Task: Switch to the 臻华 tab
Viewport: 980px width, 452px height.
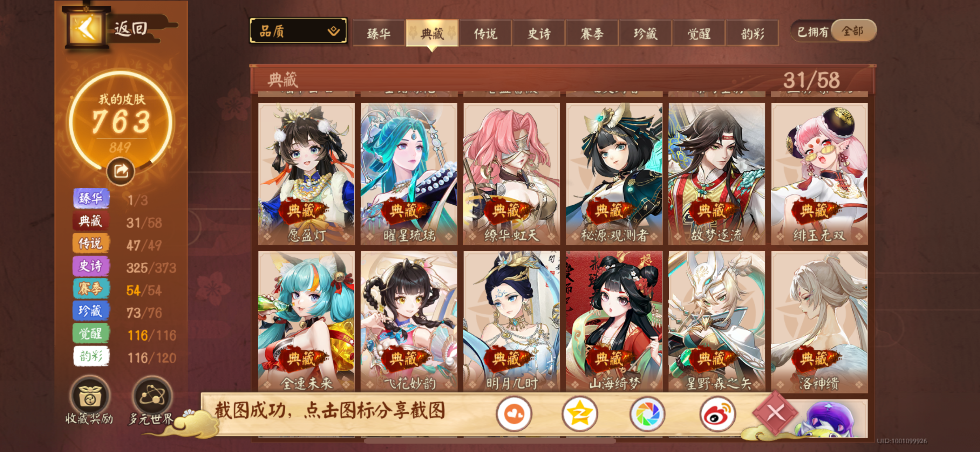Action: [x=379, y=34]
